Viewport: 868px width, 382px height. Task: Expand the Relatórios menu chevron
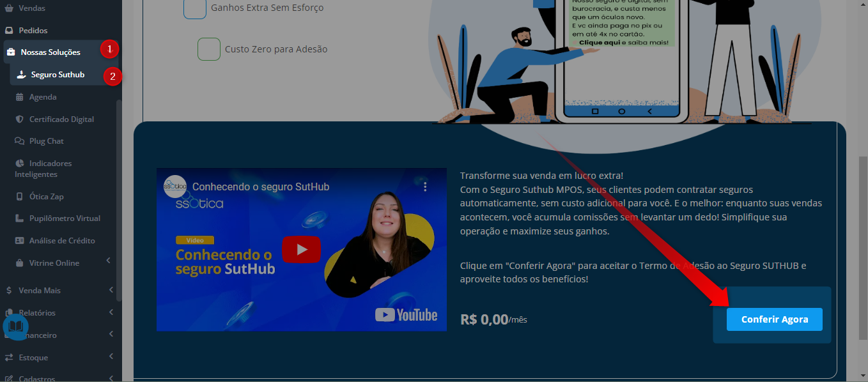(111, 312)
